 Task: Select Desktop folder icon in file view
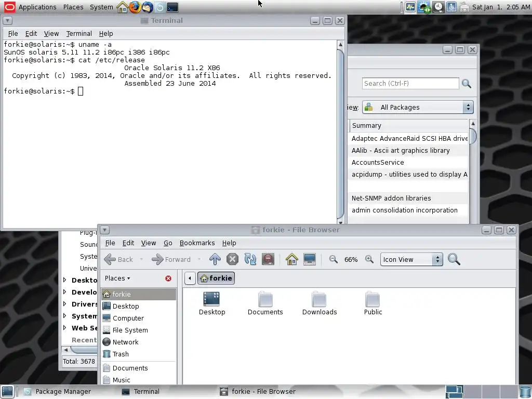click(212, 304)
